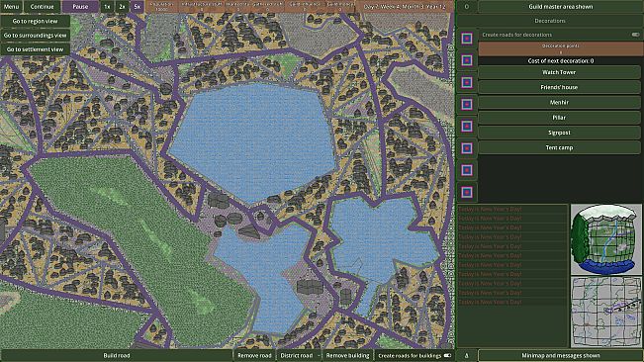Click the grey minimap thumbnail

point(605,312)
